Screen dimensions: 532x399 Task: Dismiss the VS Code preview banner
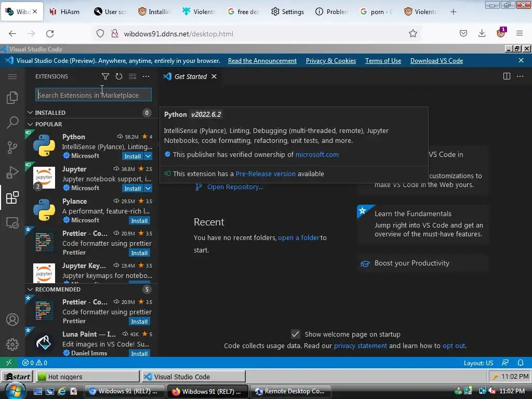click(x=521, y=60)
